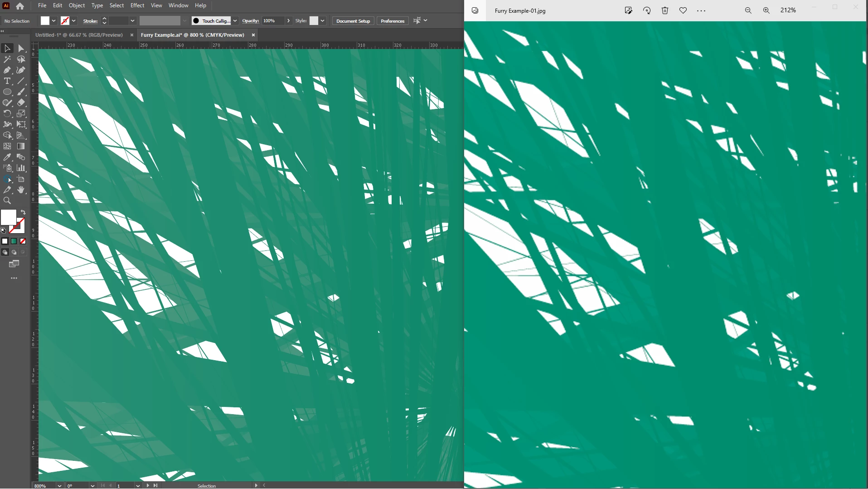The height and width of the screenshot is (489, 868).
Task: Open artboard navigation dropdown
Action: point(138,485)
